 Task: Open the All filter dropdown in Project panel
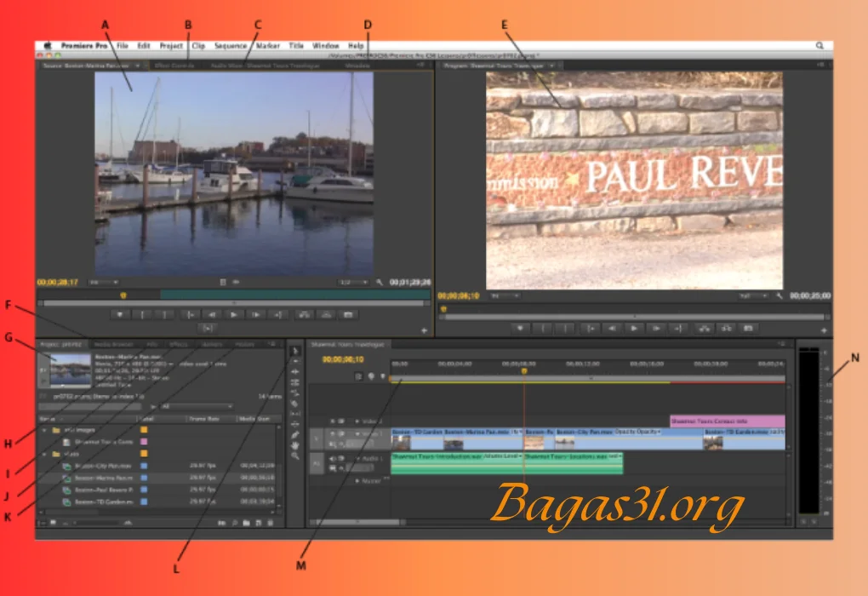pyautogui.click(x=196, y=406)
